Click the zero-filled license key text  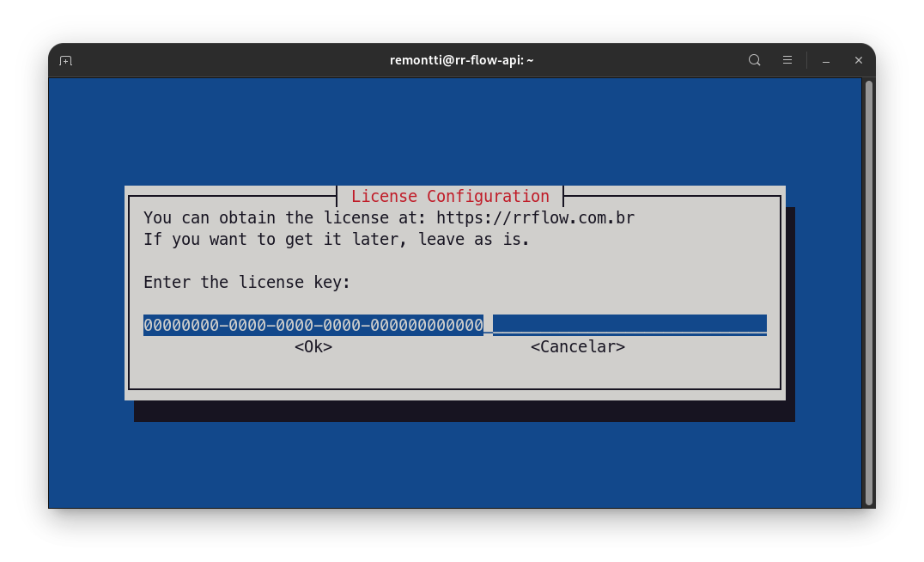(313, 325)
